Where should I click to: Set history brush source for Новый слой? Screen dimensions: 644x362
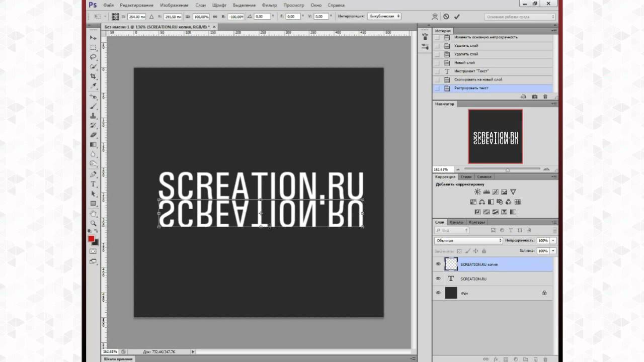(x=437, y=62)
